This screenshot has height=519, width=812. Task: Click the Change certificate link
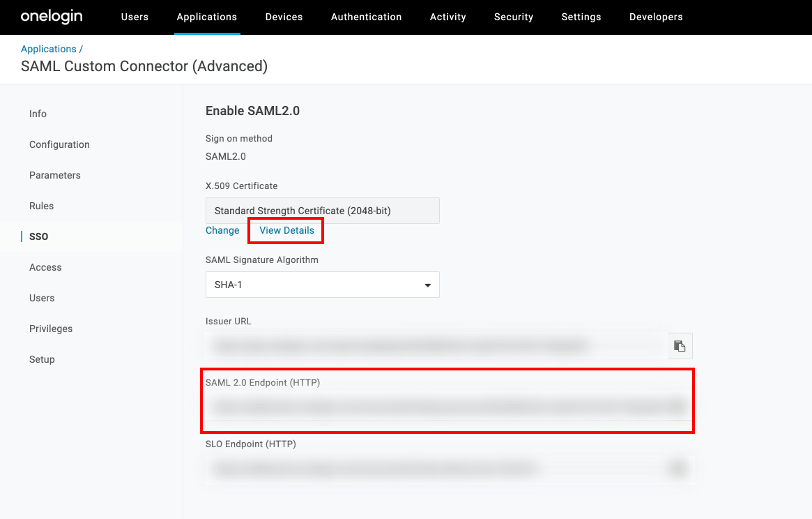pos(222,230)
